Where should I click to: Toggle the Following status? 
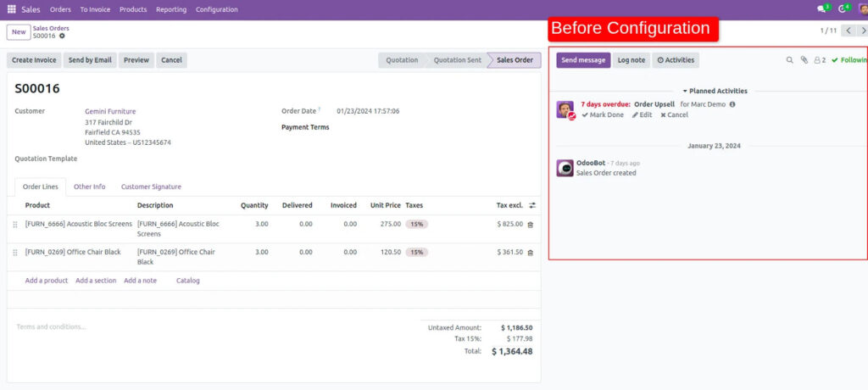pos(849,60)
